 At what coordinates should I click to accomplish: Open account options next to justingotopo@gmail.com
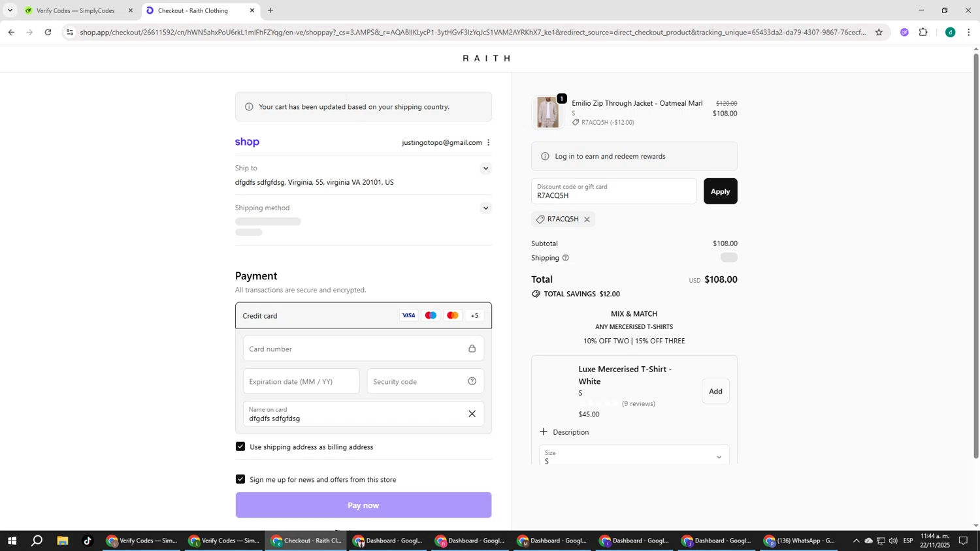point(489,142)
